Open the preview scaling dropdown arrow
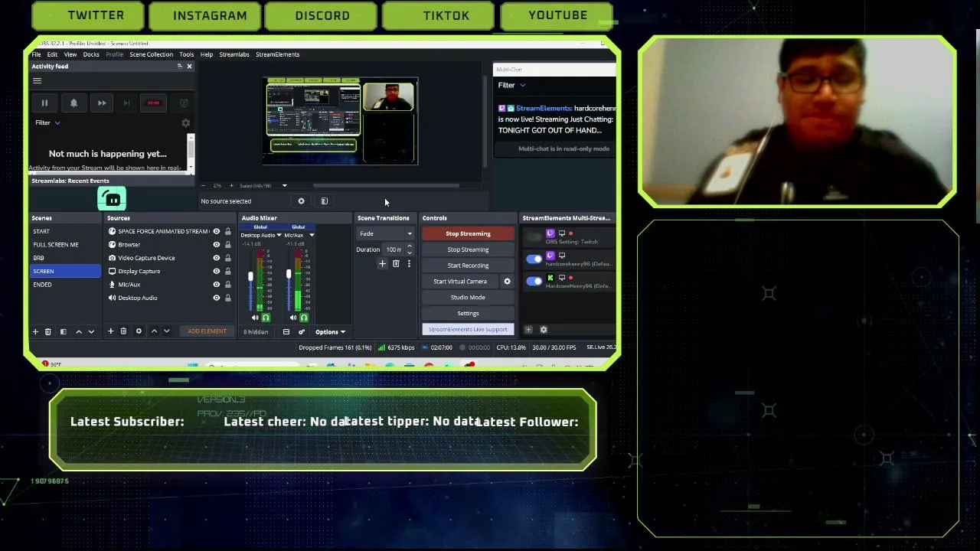This screenshot has height=551, width=980. point(284,185)
